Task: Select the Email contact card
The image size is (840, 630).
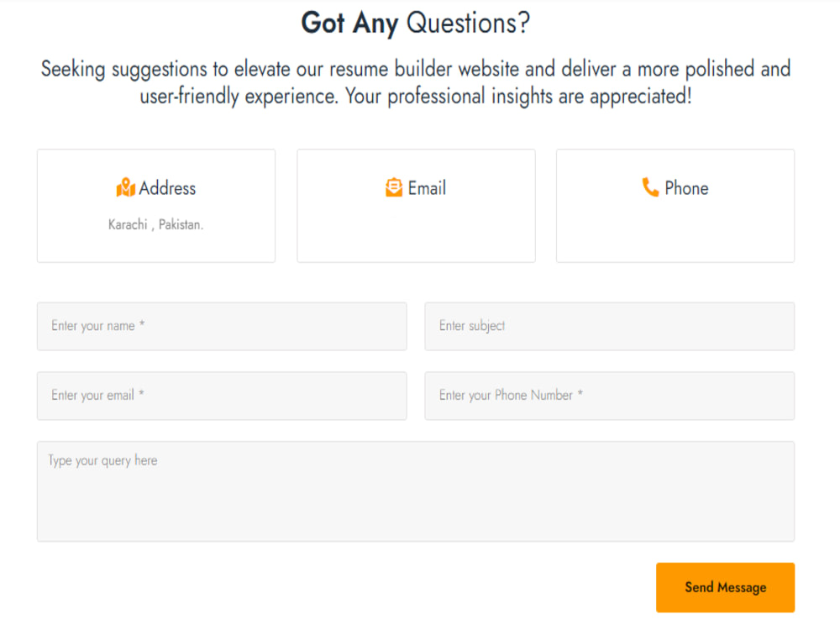Action: click(x=416, y=205)
